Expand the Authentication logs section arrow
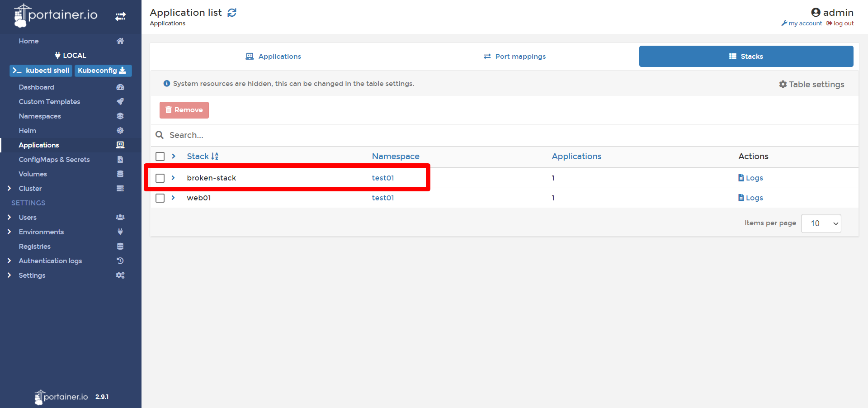Screen dimensions: 868x408 pyautogui.click(x=9, y=261)
